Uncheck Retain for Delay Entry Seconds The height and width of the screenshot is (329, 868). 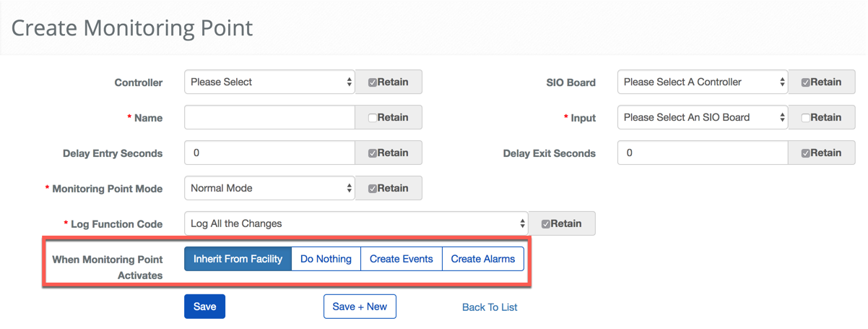(373, 153)
